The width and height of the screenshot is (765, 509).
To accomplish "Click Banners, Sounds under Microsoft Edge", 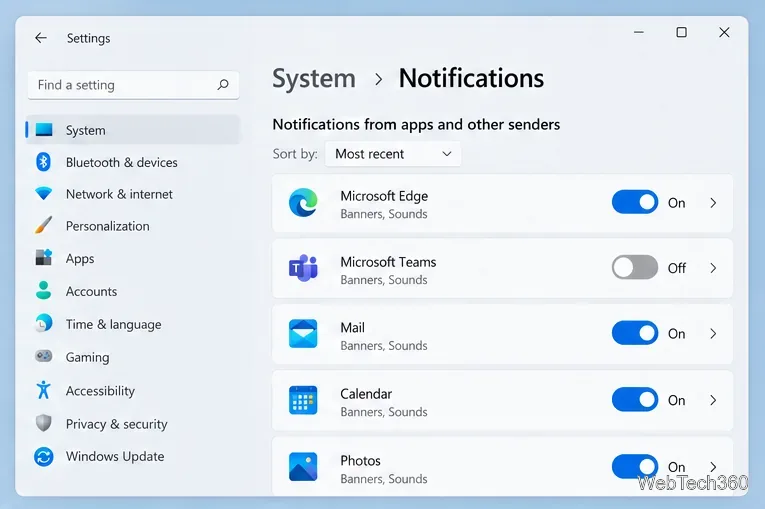I will 383,214.
